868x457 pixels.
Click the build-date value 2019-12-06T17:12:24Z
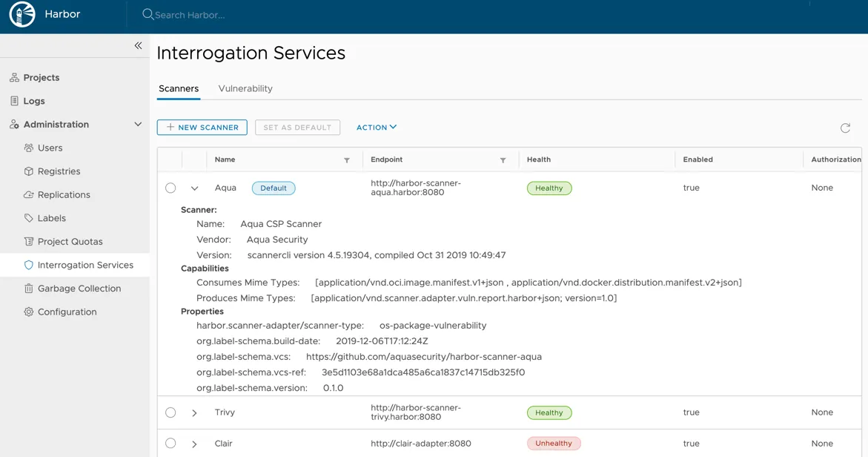(x=382, y=341)
